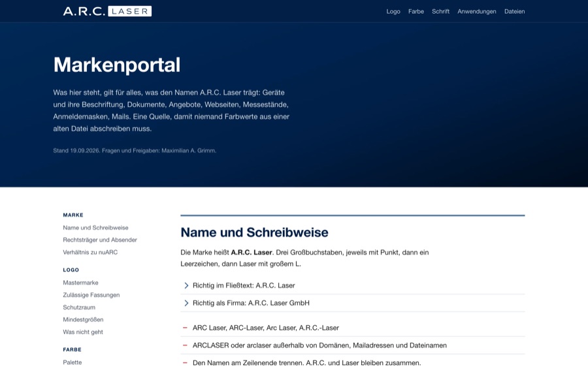
Task: Click MARKE sidebar heading
Action: coord(73,215)
